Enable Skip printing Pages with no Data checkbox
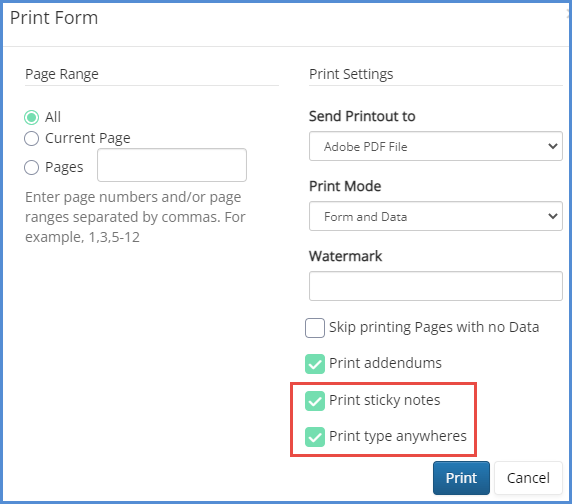This screenshot has width=572, height=504. tap(315, 328)
